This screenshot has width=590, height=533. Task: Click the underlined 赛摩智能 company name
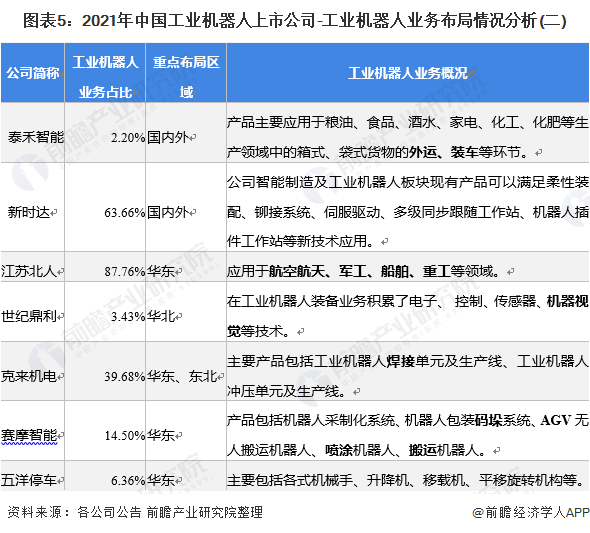(x=29, y=435)
